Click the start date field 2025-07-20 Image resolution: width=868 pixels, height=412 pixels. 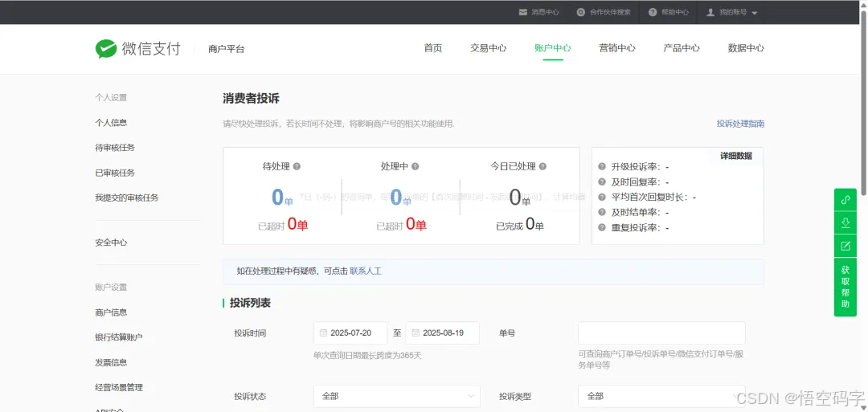click(350, 333)
